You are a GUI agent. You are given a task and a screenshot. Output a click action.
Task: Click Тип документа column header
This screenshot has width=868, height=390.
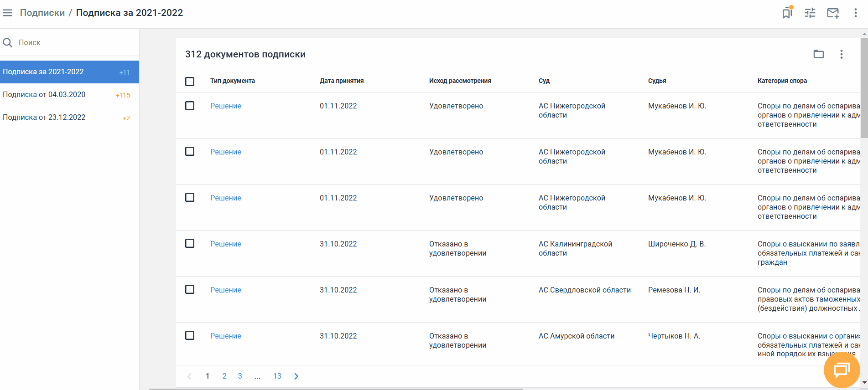coord(233,81)
